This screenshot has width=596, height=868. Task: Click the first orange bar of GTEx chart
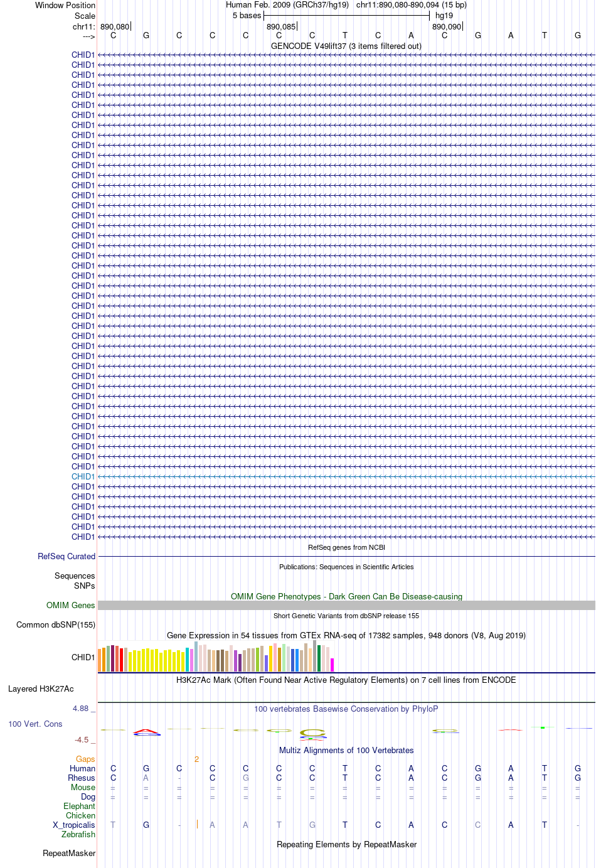(x=100, y=660)
